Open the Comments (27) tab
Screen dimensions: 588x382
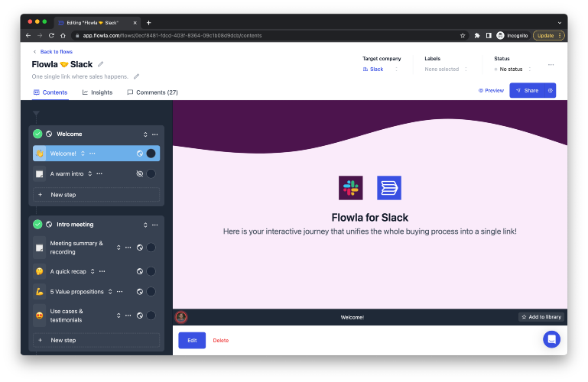(x=152, y=92)
